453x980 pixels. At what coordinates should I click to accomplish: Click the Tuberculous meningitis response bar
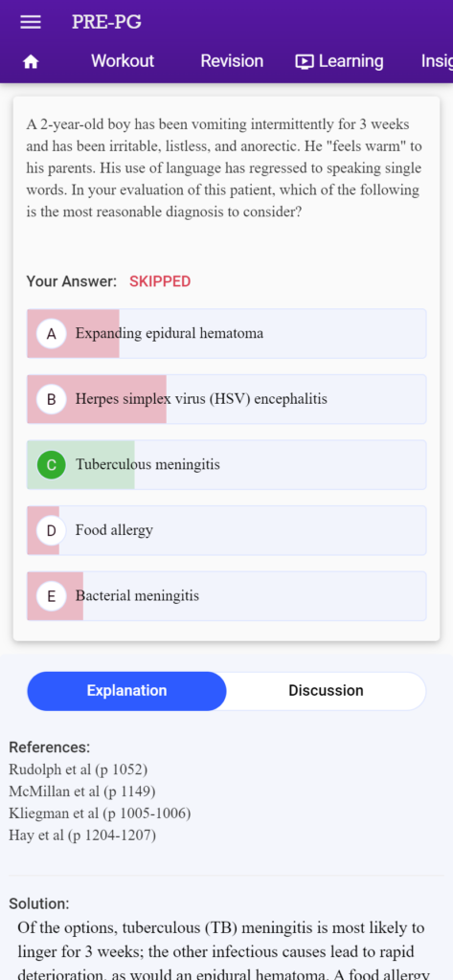[226, 465]
